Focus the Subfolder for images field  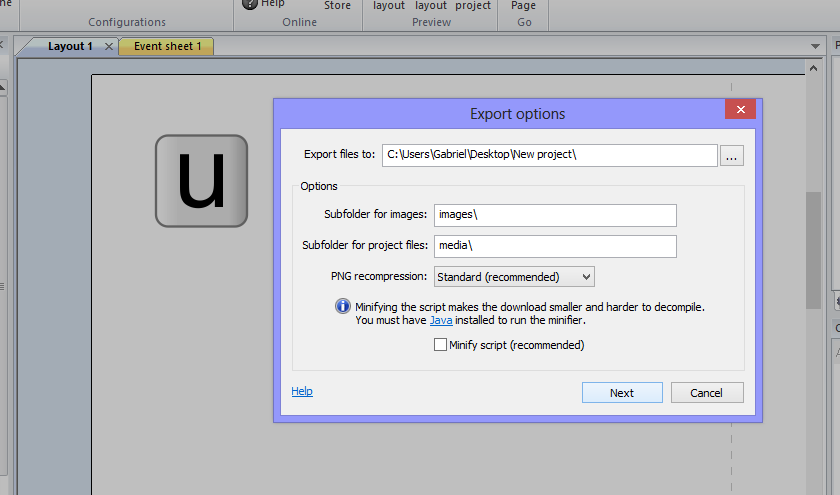coord(555,215)
